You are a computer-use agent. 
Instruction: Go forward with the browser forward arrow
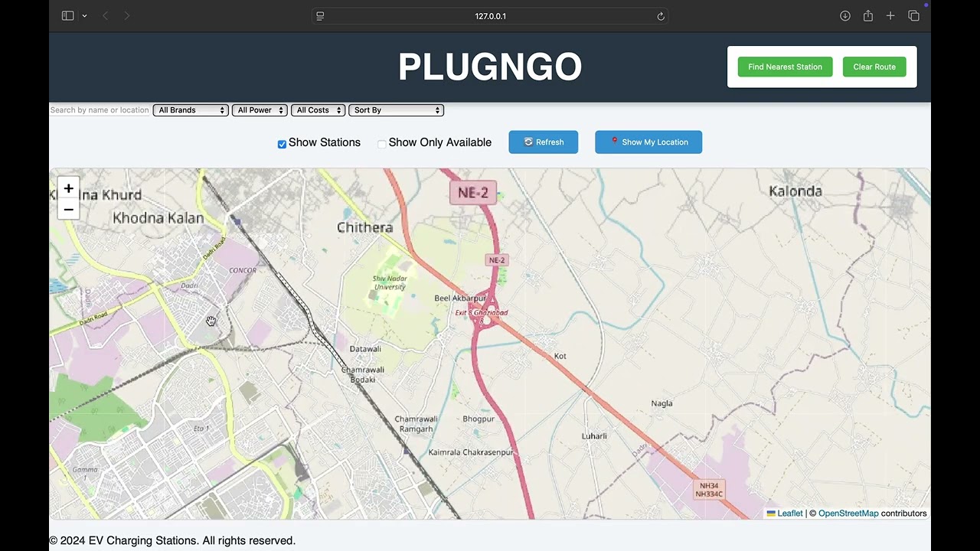click(x=126, y=16)
